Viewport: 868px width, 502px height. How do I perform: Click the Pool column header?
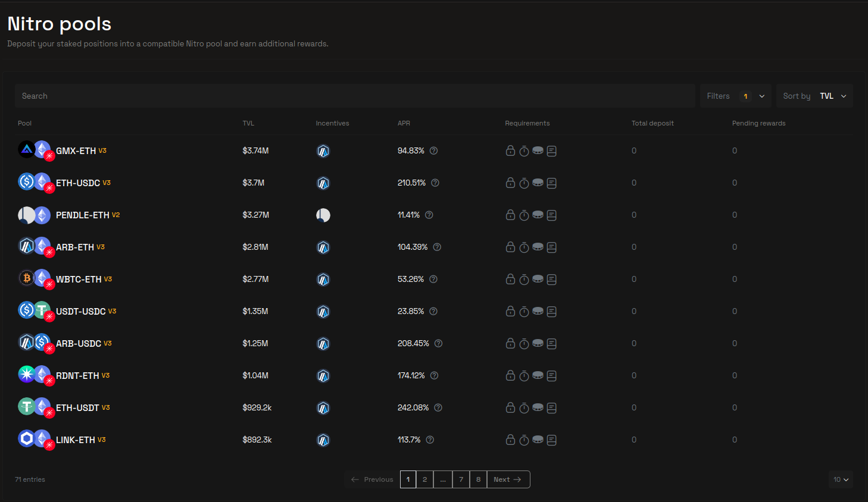click(x=24, y=123)
